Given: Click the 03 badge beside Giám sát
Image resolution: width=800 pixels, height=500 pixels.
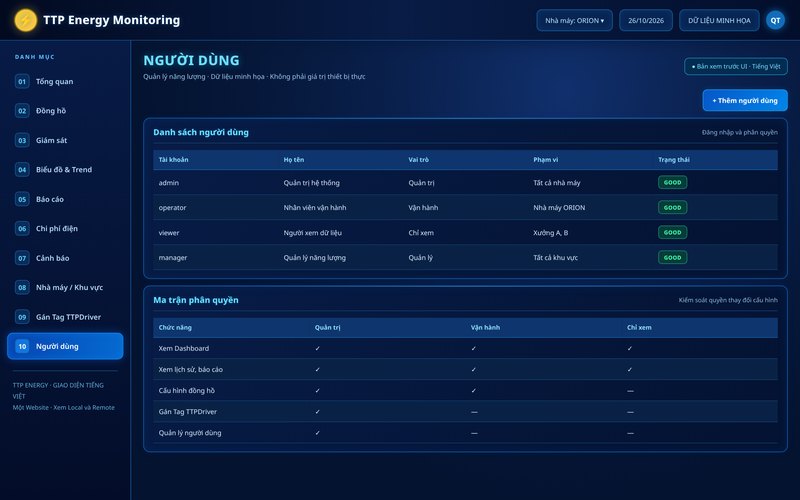Looking at the screenshot, I should 22,140.
